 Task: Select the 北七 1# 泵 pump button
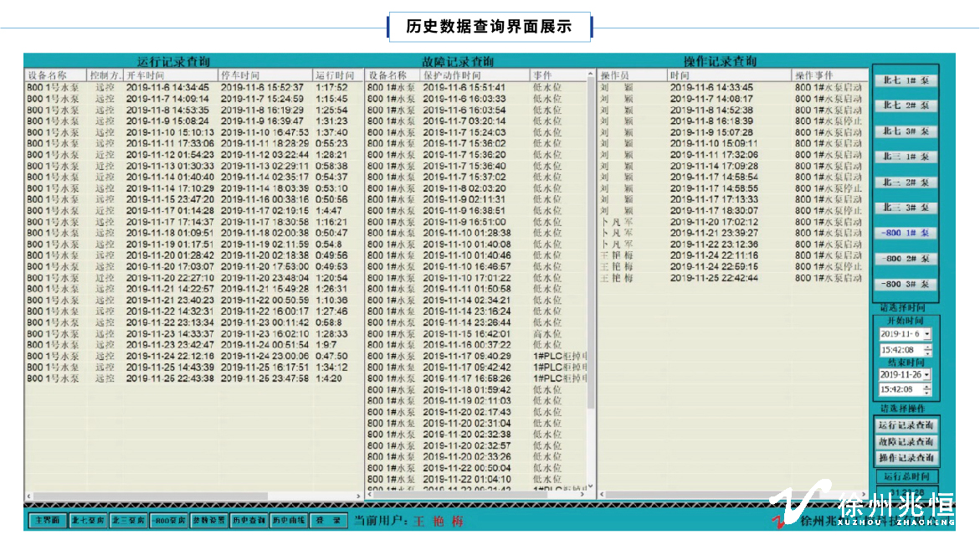point(906,81)
